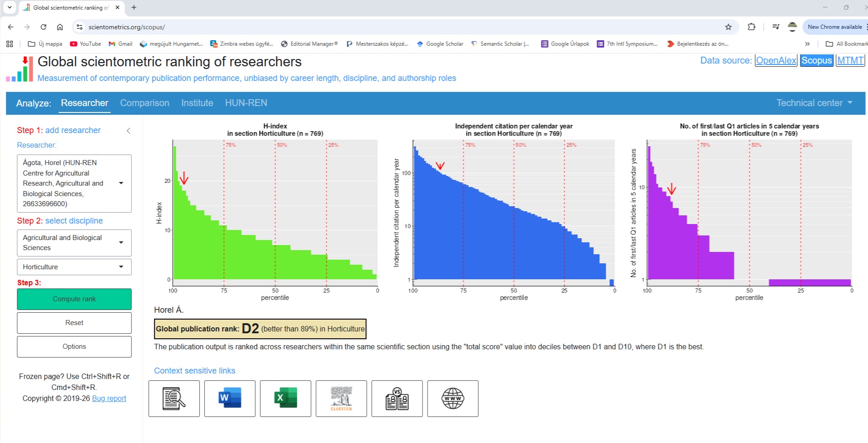Screen dimensions: 868x443
Task: Open the WWW globe link icon
Action: tap(453, 398)
